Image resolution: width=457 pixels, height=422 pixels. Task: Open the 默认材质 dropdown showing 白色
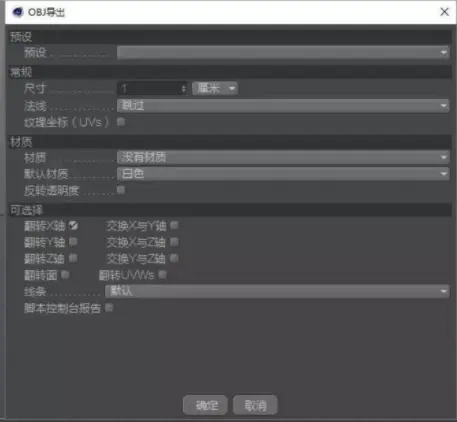[x=283, y=174]
